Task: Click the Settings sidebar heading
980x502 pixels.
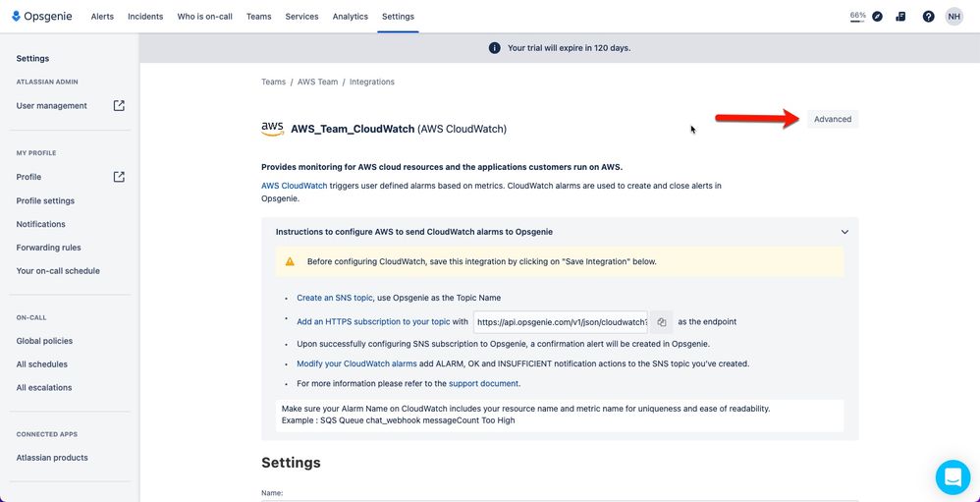Action: (32, 58)
